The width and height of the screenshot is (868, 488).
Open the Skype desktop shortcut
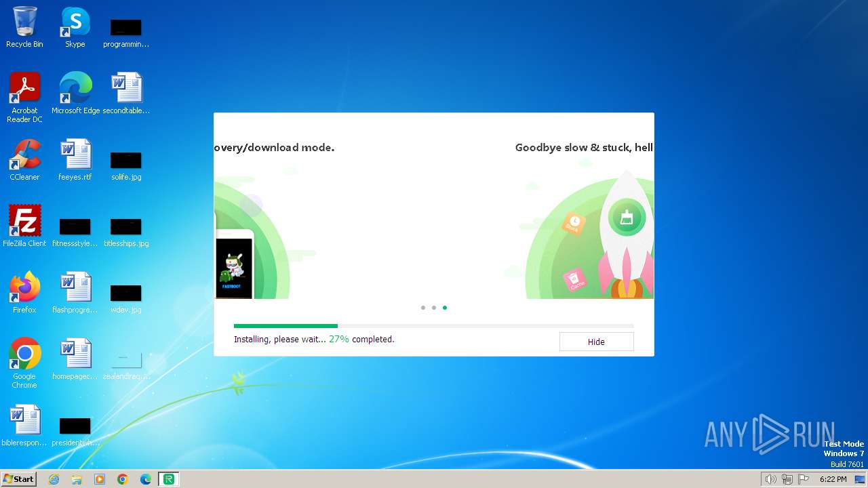point(75,27)
